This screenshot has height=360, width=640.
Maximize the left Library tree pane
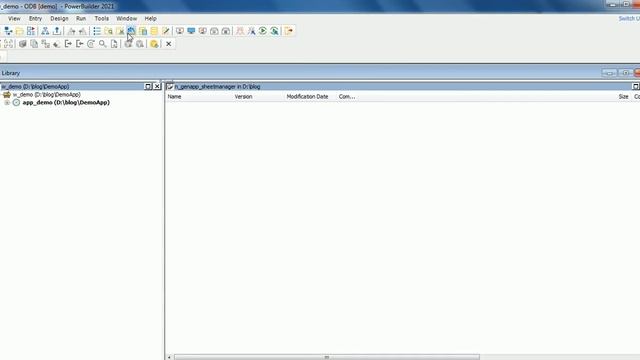click(x=148, y=87)
